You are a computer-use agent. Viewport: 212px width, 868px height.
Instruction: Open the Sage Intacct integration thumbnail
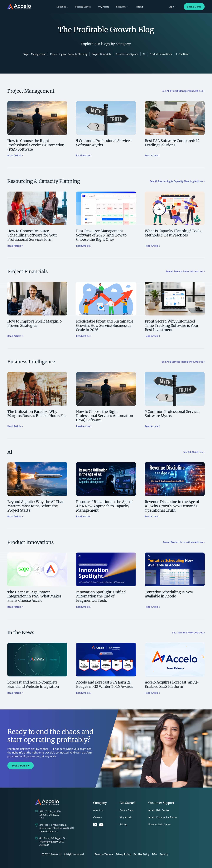pos(37,569)
